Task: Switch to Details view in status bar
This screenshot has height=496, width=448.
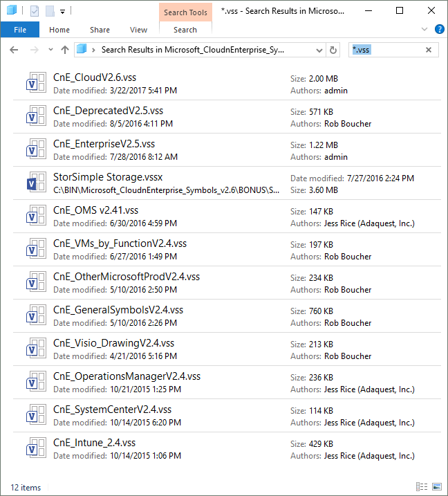Action: point(422,486)
